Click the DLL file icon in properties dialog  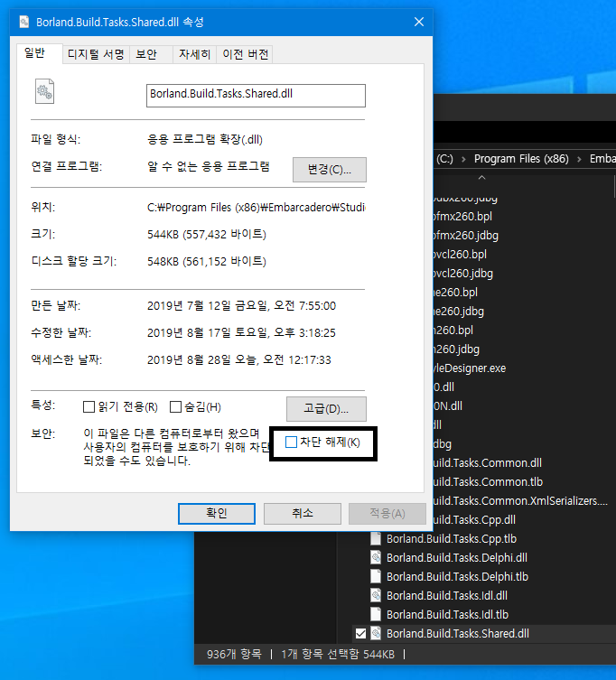[x=44, y=91]
